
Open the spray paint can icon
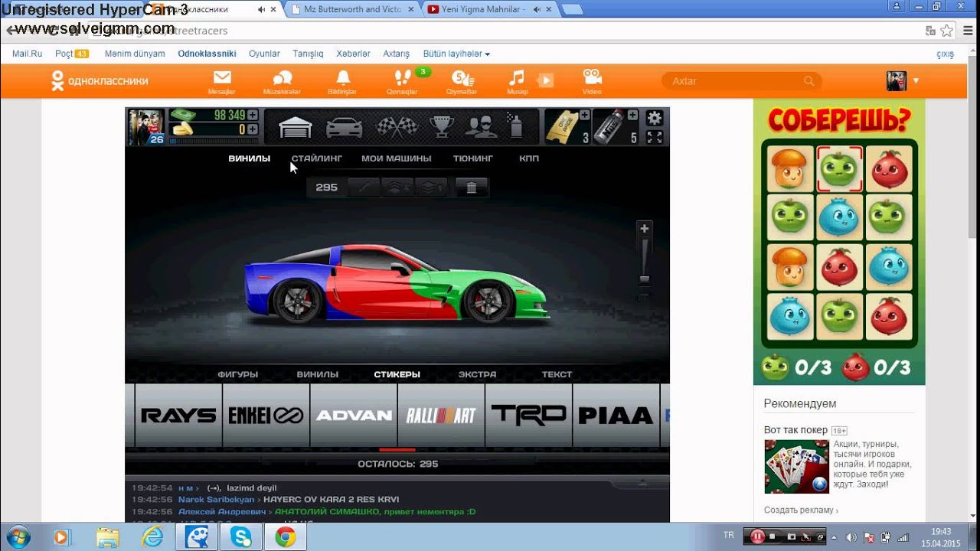click(x=515, y=126)
